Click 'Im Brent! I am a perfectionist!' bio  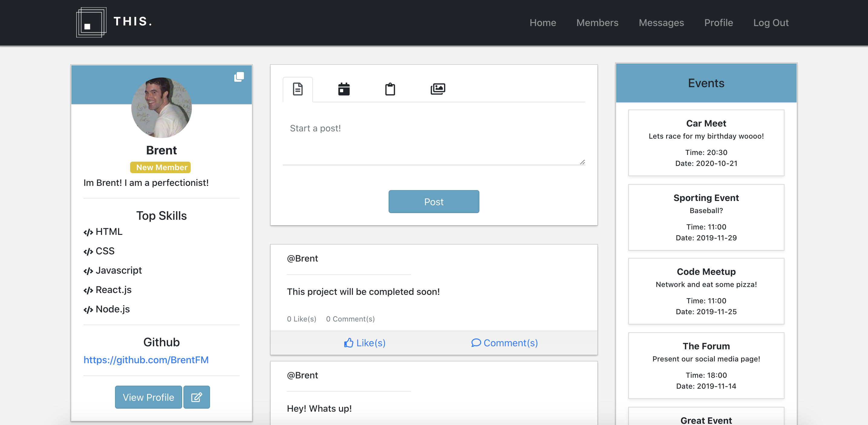pyautogui.click(x=146, y=183)
